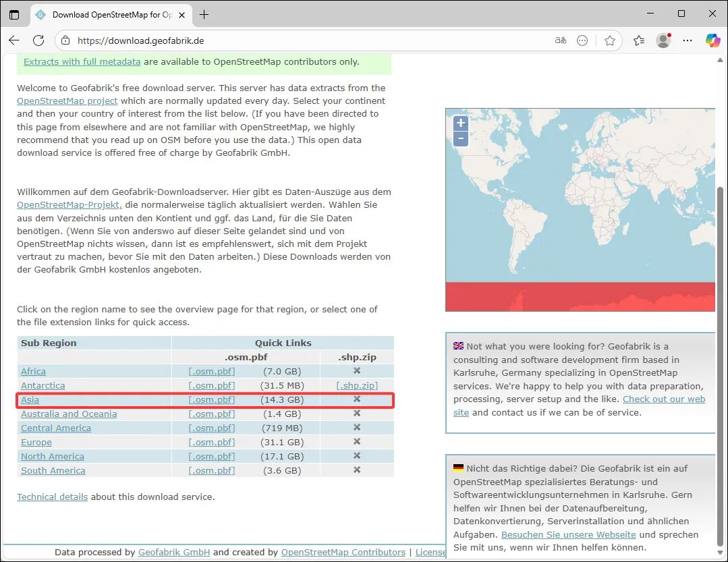Download the Central America .osm.pbf file
This screenshot has height=562, width=728.
212,428
